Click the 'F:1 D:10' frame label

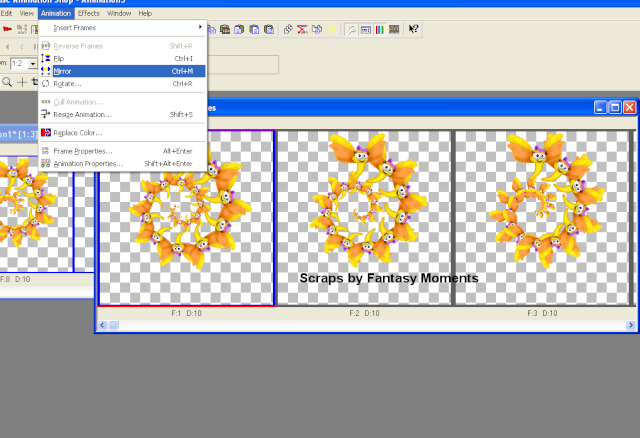point(186,313)
